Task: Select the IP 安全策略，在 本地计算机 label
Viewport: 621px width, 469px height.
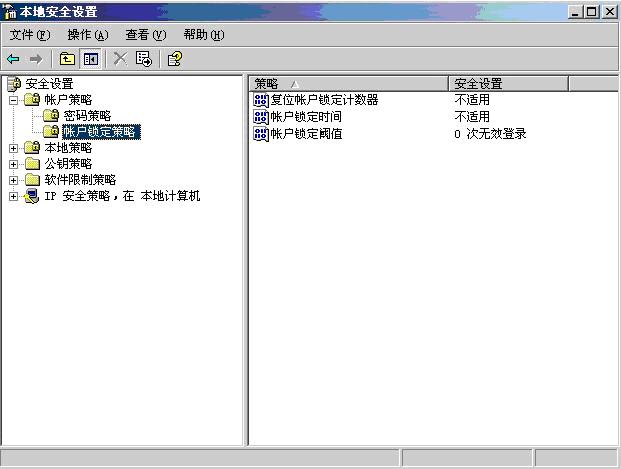Action: pos(122,196)
